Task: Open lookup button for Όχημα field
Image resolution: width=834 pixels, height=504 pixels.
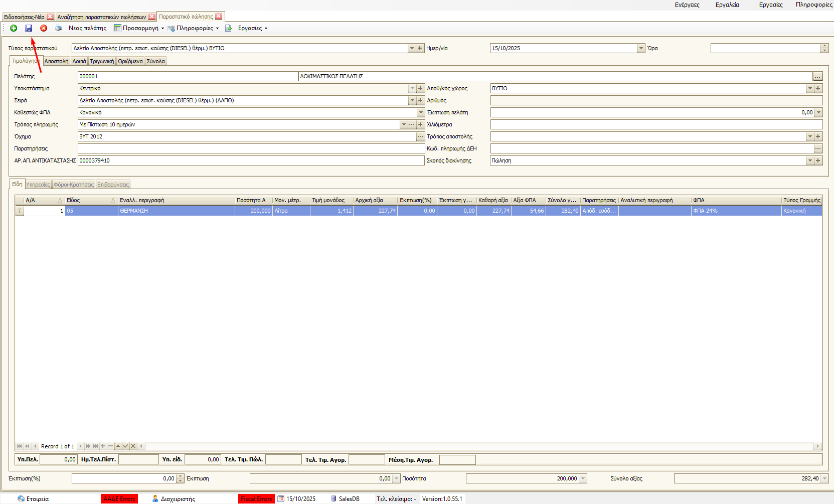Action: (420, 136)
